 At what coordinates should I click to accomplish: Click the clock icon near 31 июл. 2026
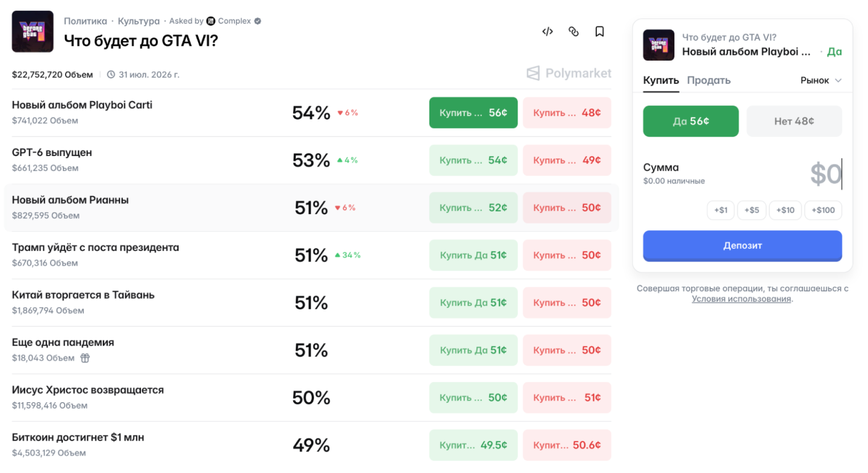tap(111, 74)
